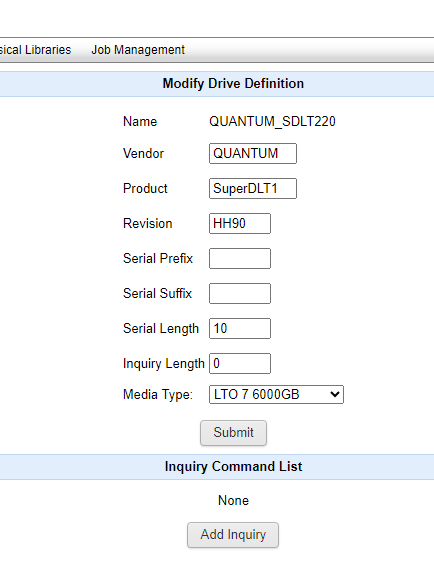434x580 pixels.
Task: Click the empty Serial Suffix input
Action: click(240, 293)
